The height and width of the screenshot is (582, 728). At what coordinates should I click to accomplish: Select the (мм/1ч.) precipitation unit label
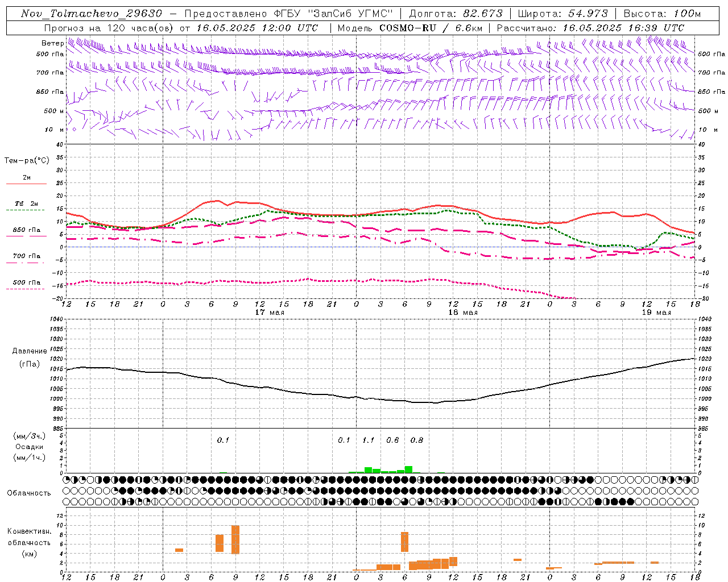(x=30, y=458)
